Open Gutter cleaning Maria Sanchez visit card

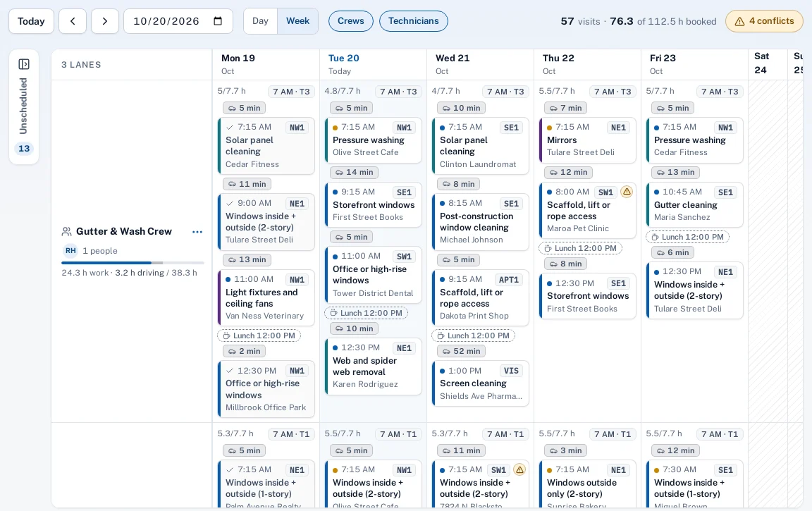point(695,205)
